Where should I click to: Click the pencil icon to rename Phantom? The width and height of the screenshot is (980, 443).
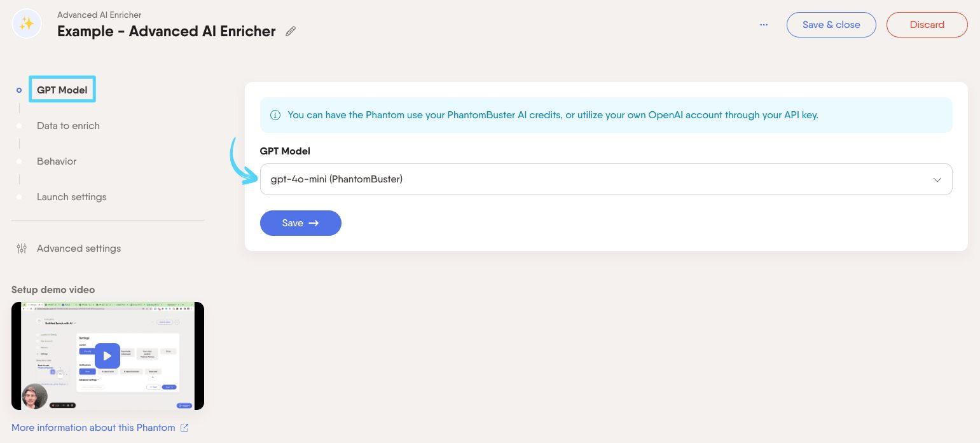pos(291,31)
